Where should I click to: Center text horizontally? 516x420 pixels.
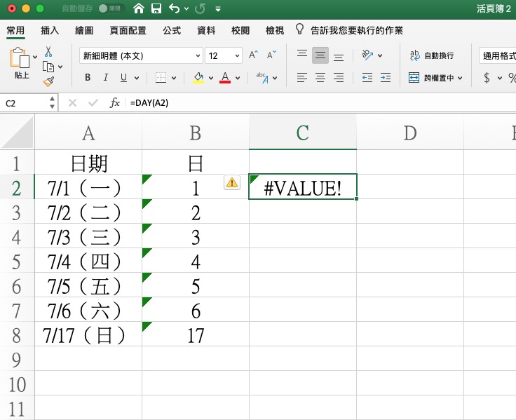point(320,78)
